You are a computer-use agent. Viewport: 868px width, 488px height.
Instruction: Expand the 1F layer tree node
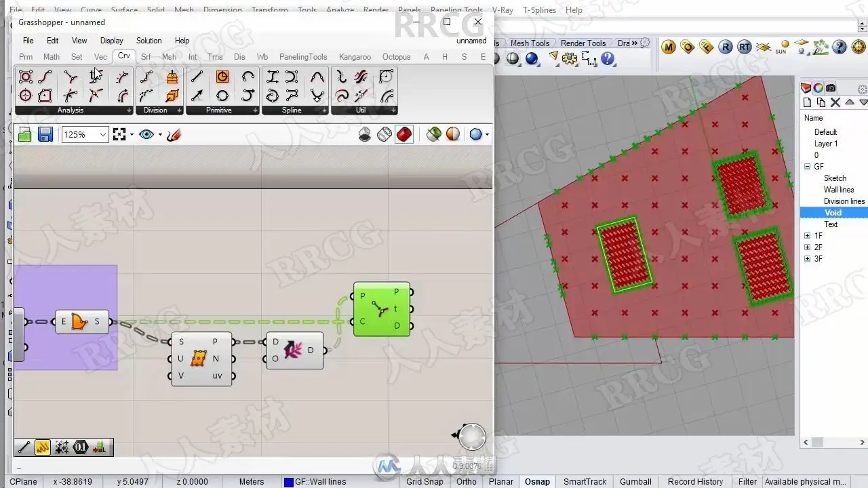[807, 236]
